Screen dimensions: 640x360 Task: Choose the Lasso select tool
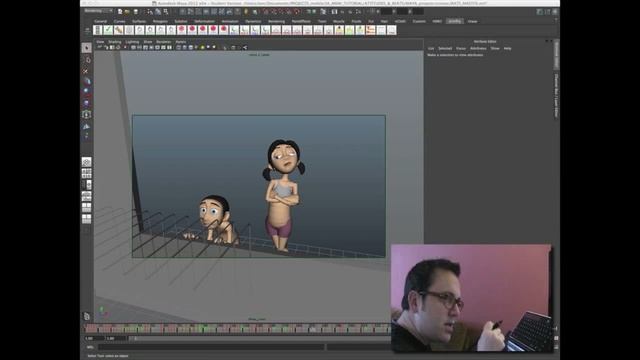point(87,60)
